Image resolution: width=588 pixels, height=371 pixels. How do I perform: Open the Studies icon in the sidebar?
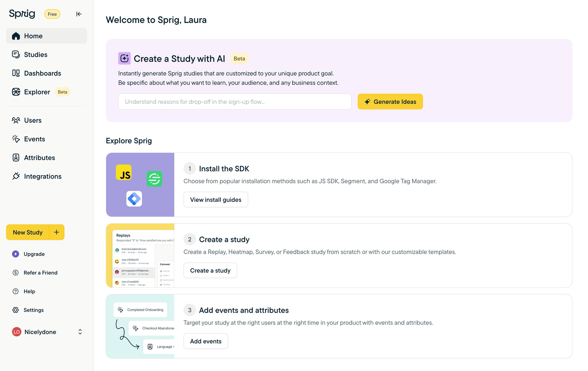coord(16,54)
